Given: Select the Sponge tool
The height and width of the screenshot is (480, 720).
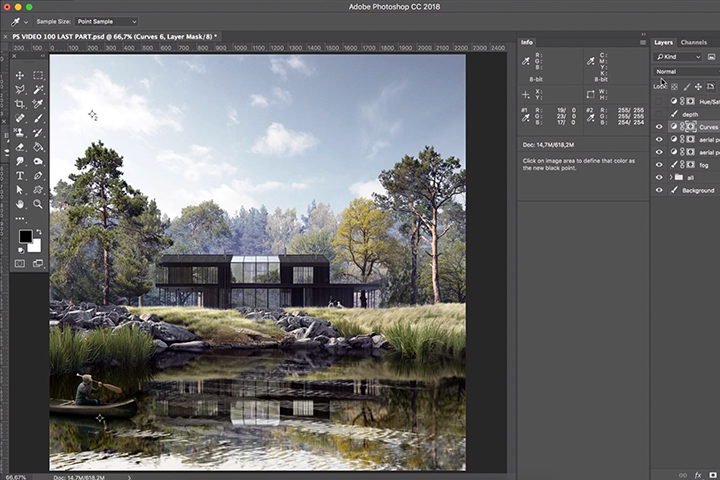Looking at the screenshot, I should coord(38,161).
